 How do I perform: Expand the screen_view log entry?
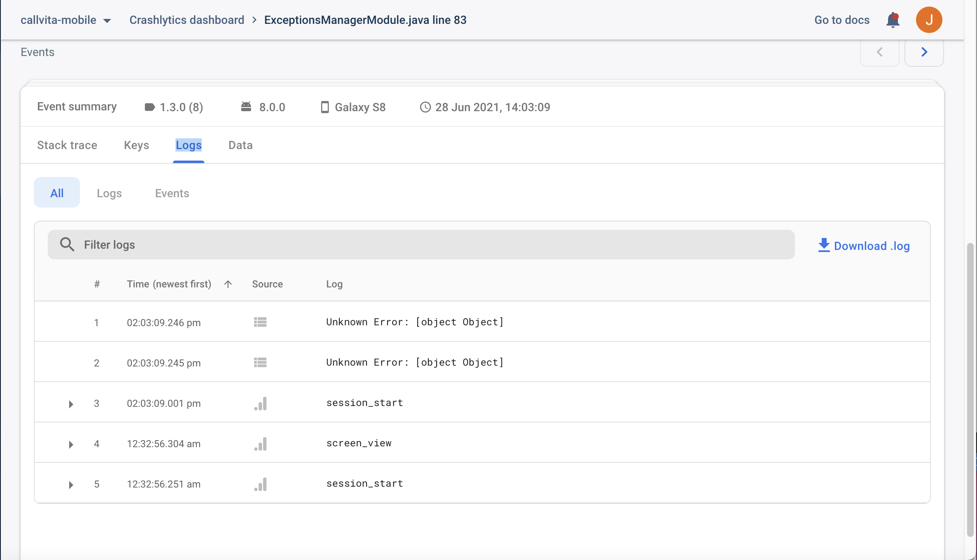point(70,444)
